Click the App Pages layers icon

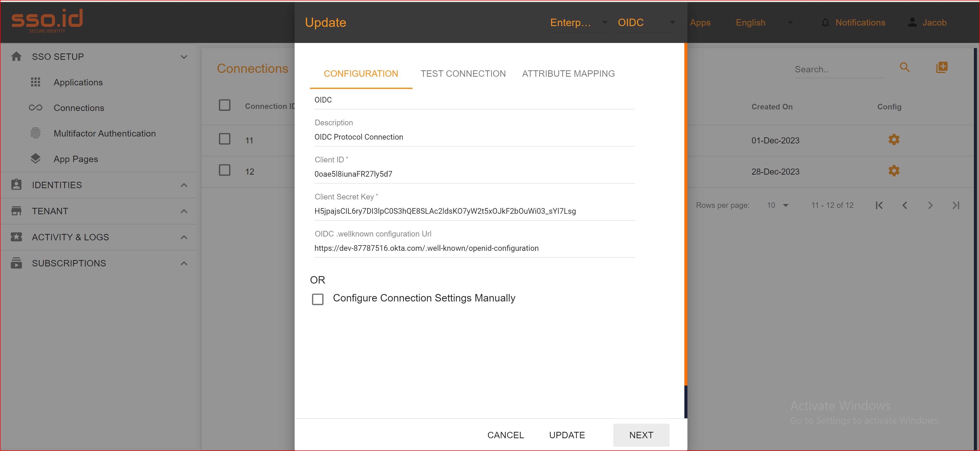point(35,159)
